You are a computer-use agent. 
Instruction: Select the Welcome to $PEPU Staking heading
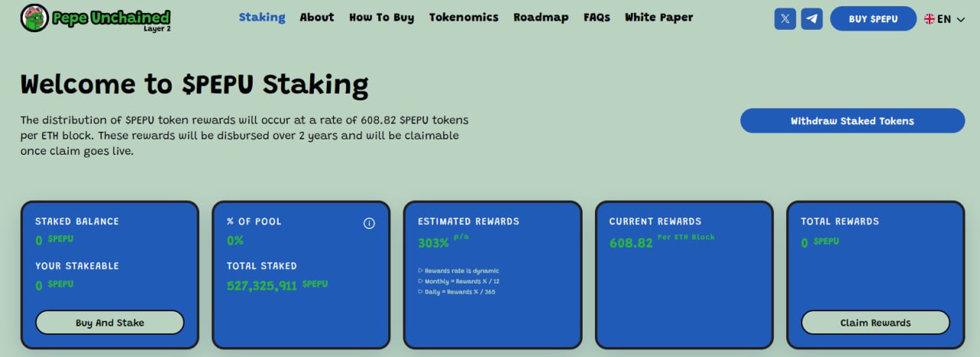point(194,84)
